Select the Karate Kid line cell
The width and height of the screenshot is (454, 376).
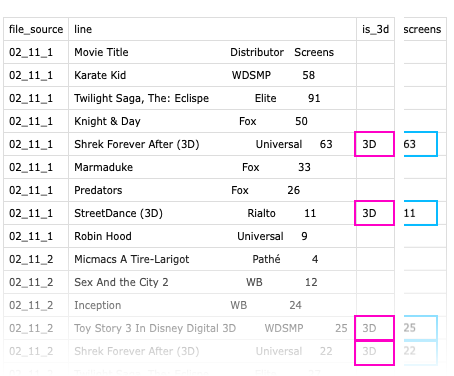click(x=212, y=75)
